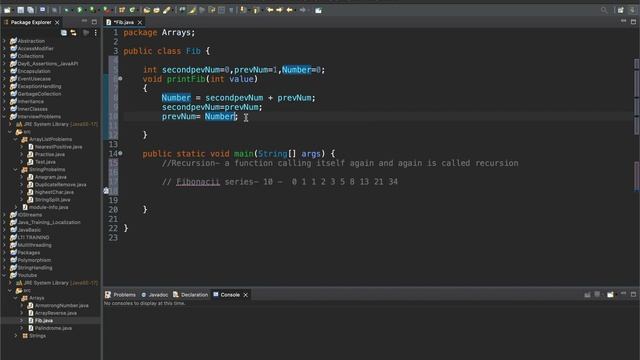
Task: Click the green Run button in toolbar
Action: click(x=80, y=10)
